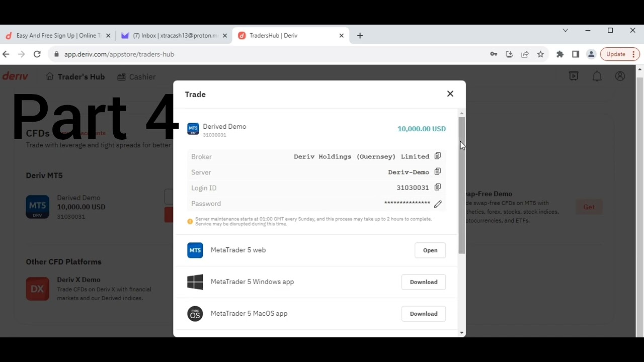Click the Get button for Swap-Free Demo
The height and width of the screenshot is (362, 644).
589,207
